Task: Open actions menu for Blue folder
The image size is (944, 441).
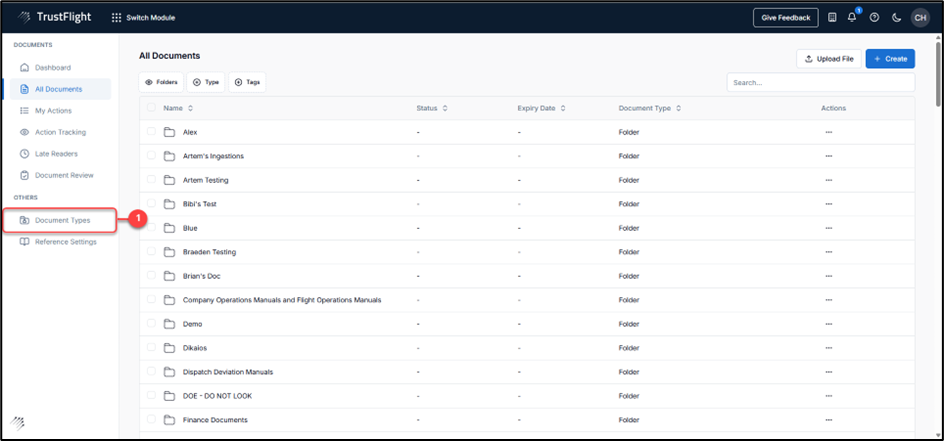Action: [828, 228]
